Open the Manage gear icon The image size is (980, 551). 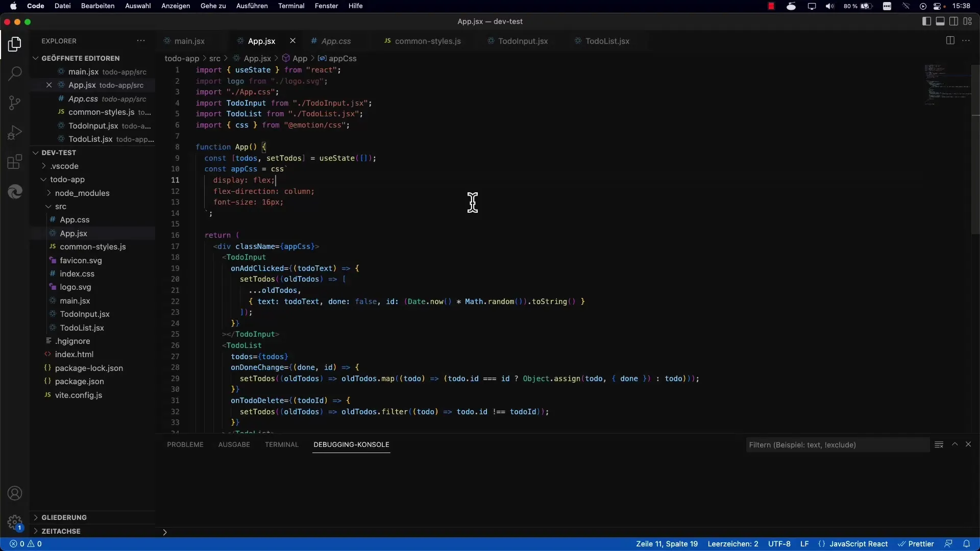[x=15, y=522]
